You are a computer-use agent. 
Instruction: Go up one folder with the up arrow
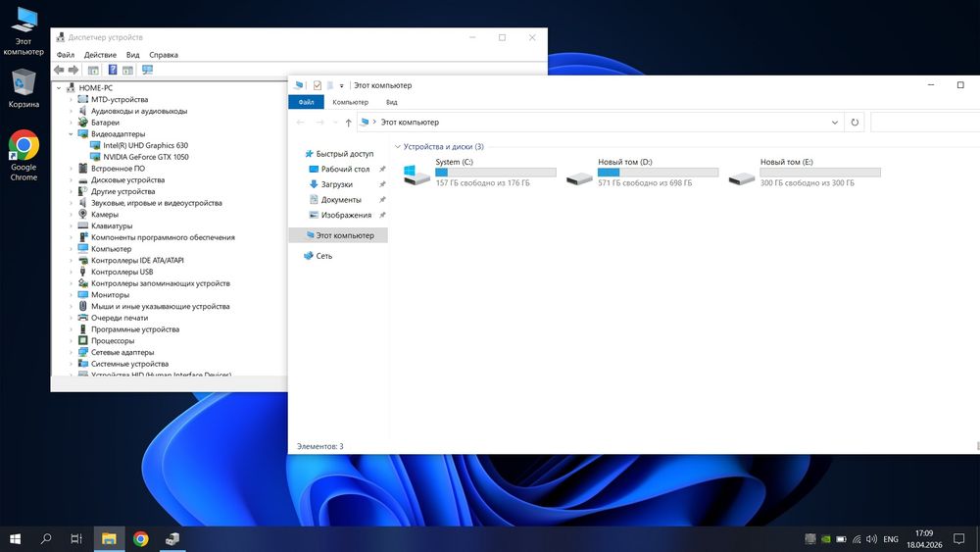point(348,123)
